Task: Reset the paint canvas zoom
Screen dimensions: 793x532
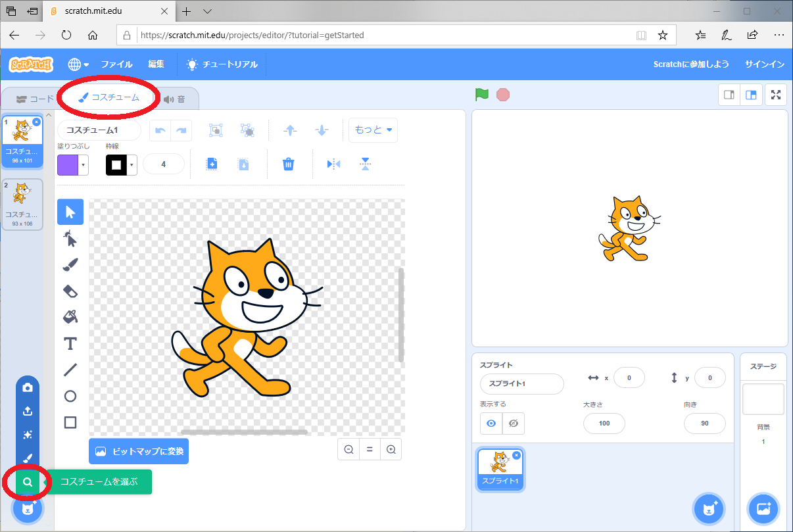Action: click(x=370, y=449)
